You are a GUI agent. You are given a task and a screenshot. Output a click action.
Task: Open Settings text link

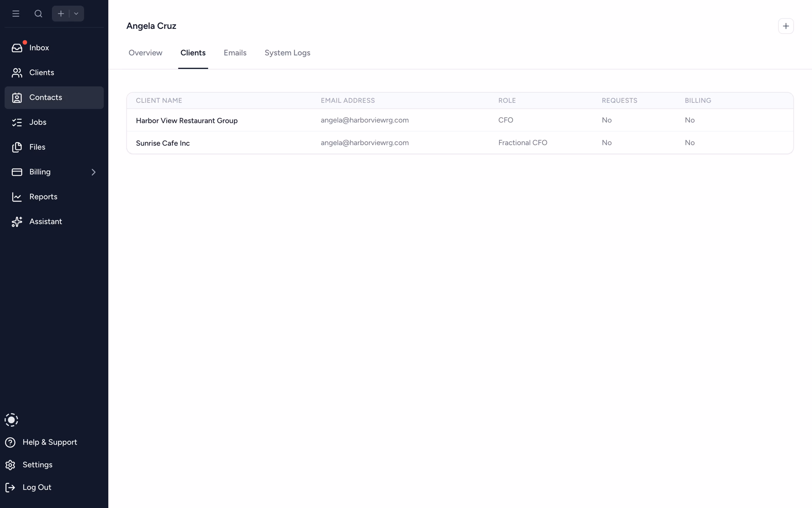[x=38, y=465]
